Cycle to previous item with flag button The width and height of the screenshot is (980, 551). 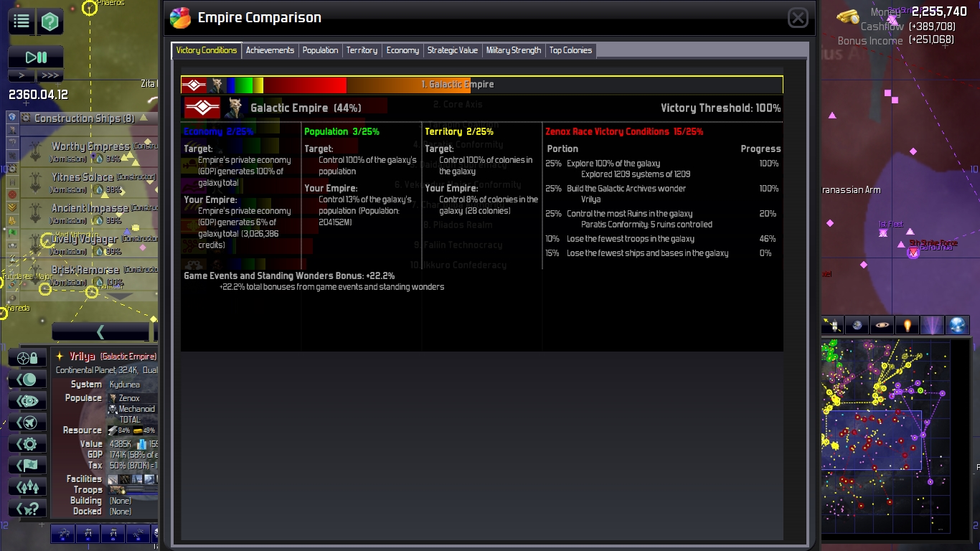pos(28,465)
